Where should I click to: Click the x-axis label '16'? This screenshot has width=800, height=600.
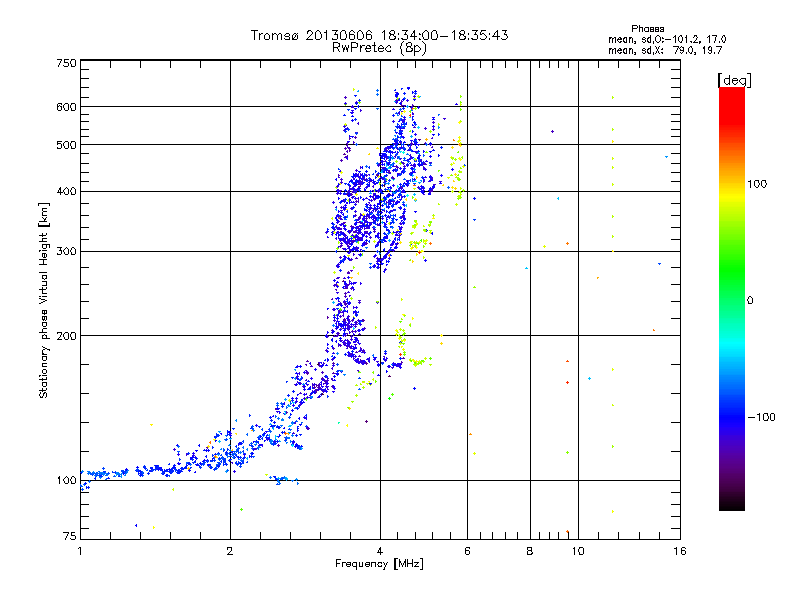pyautogui.click(x=680, y=551)
